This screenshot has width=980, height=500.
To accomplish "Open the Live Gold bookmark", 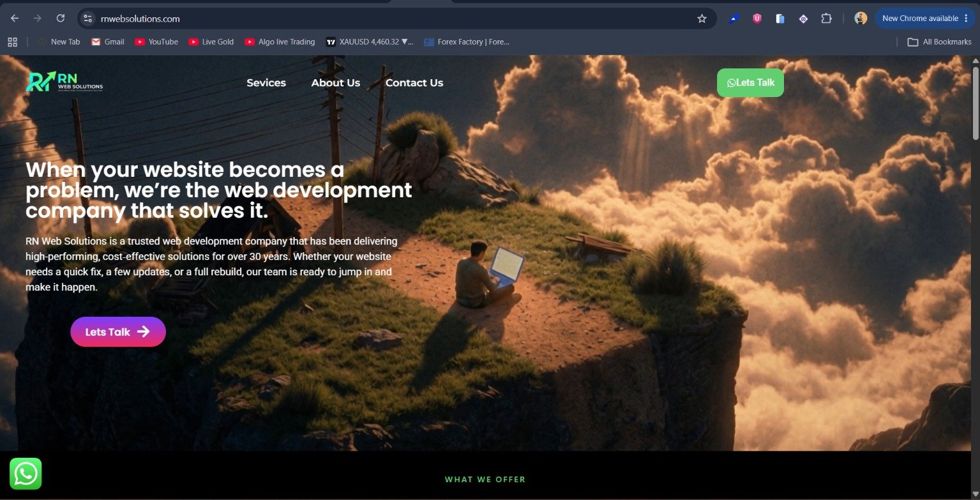I will tap(211, 42).
